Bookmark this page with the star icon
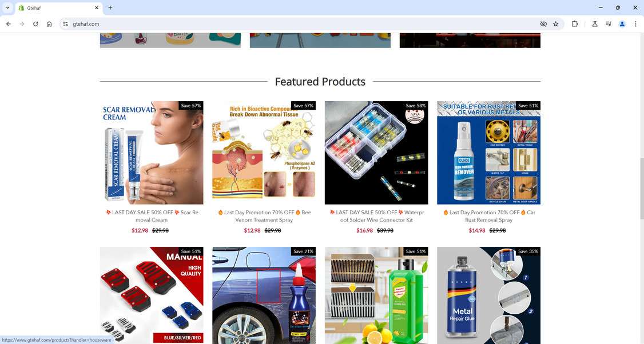 [x=556, y=24]
